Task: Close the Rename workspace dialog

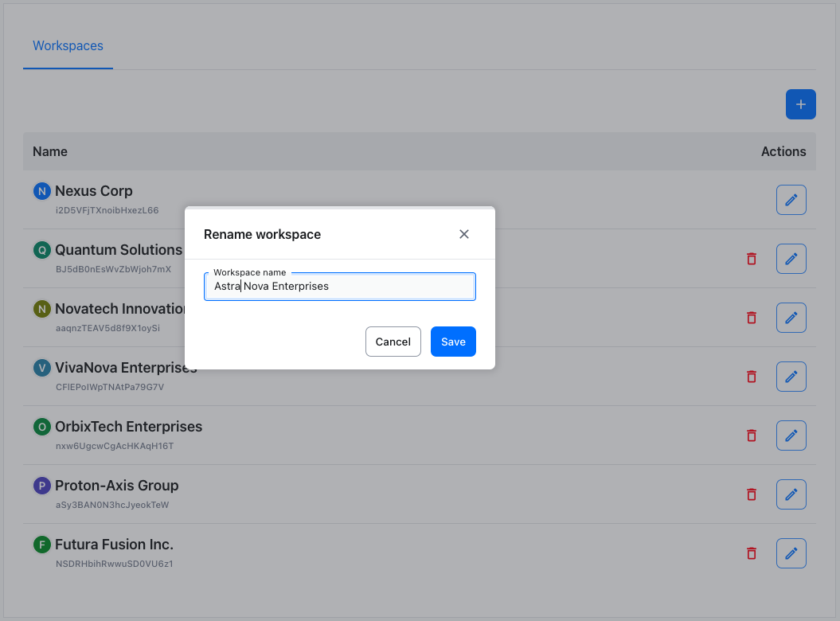Action: [x=464, y=234]
